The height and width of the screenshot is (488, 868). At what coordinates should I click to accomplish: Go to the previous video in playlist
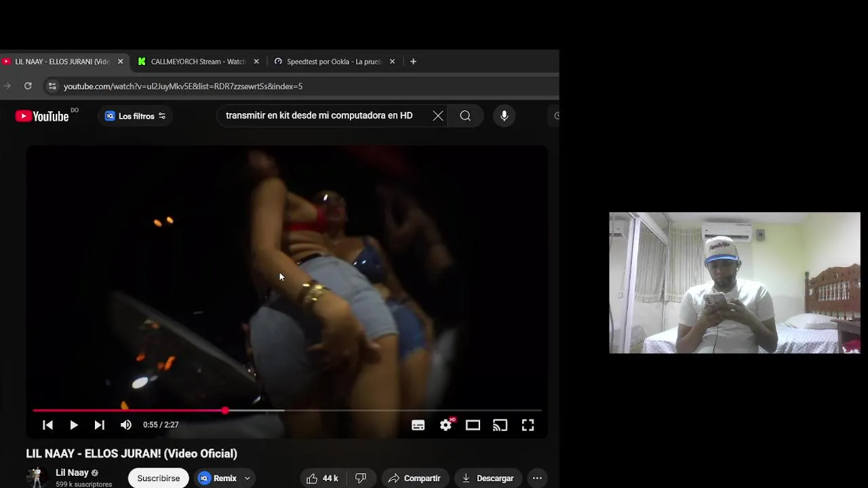point(47,425)
